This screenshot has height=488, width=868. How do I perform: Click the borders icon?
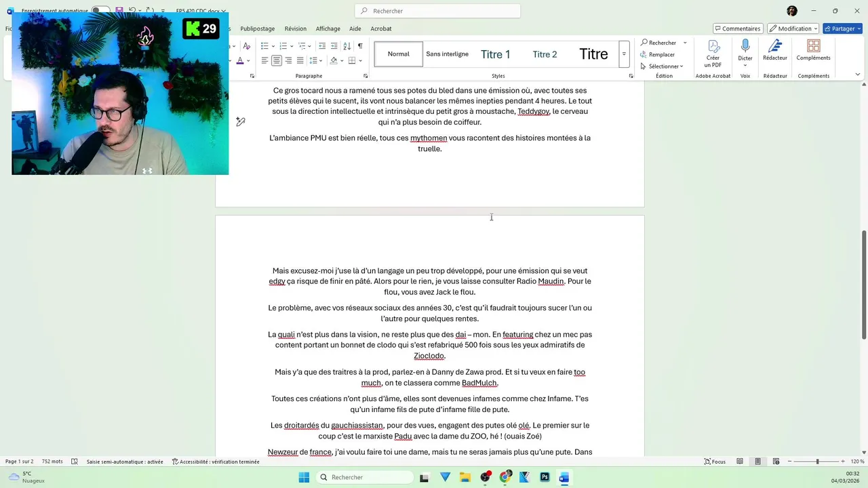(352, 60)
